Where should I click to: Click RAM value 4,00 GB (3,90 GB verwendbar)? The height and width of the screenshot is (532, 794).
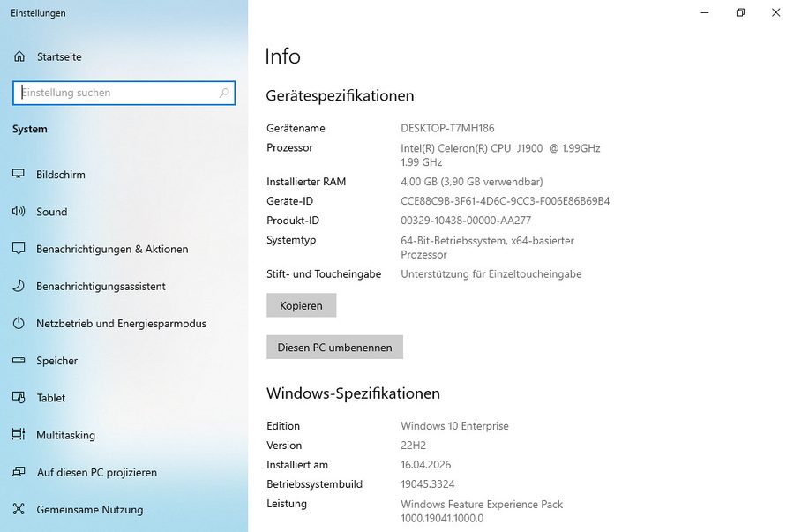click(x=472, y=182)
